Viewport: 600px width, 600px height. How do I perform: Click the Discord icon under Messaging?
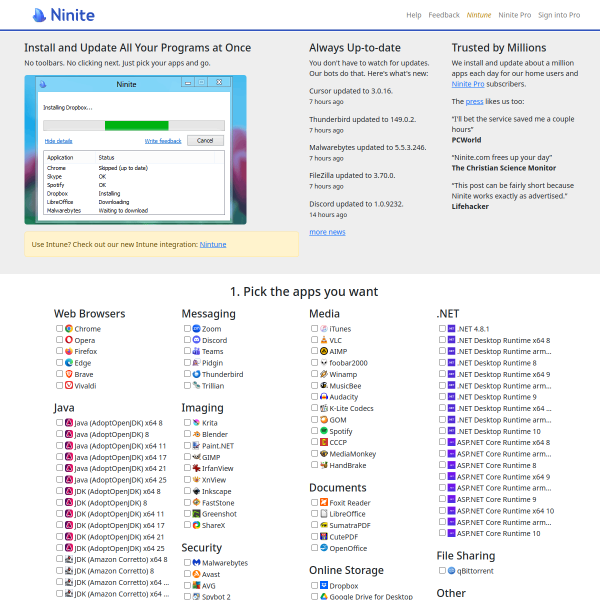(x=196, y=340)
